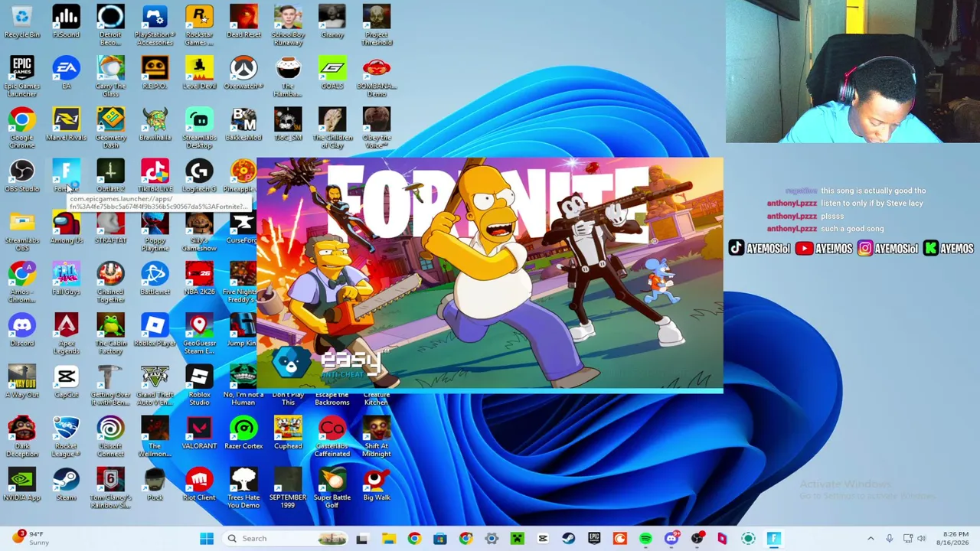980x551 pixels.
Task: Click the Battle.net desktop shortcut
Action: coord(155,279)
